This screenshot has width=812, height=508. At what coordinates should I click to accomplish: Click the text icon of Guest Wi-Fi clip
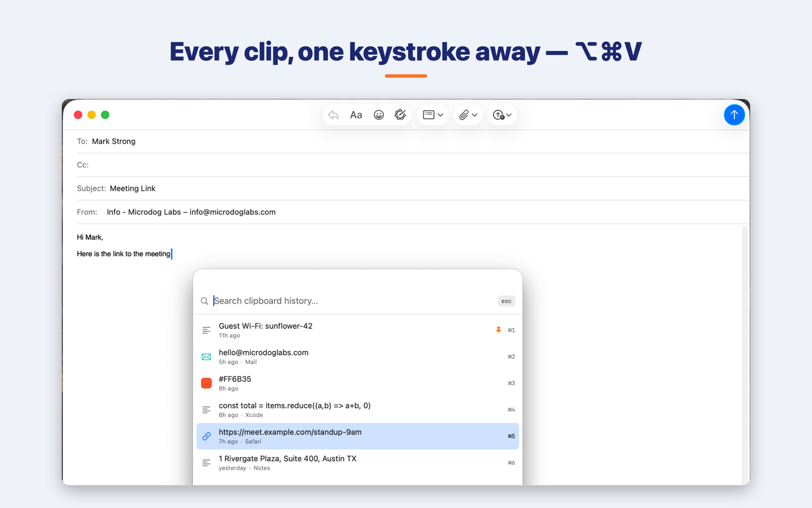coord(206,330)
